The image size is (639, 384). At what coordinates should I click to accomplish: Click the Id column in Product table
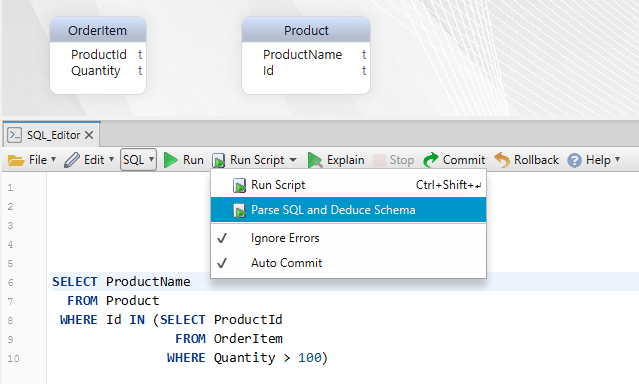pyautogui.click(x=268, y=71)
